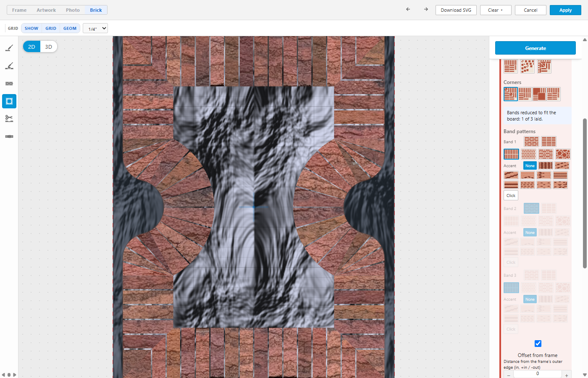The width and height of the screenshot is (588, 378).
Task: Select the angled trowel tool in left toolbar
Action: (x=9, y=66)
